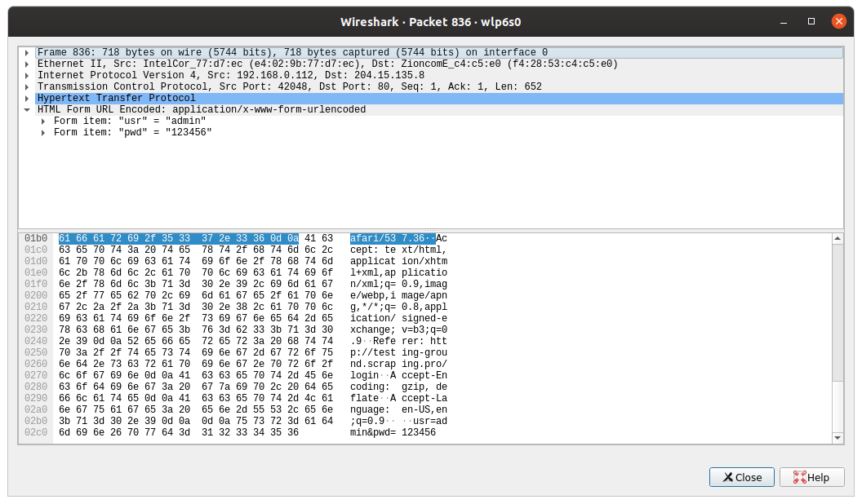Click the highlighted hex bytes at offset 01b0
The width and height of the screenshot is (862, 504).
coord(179,238)
